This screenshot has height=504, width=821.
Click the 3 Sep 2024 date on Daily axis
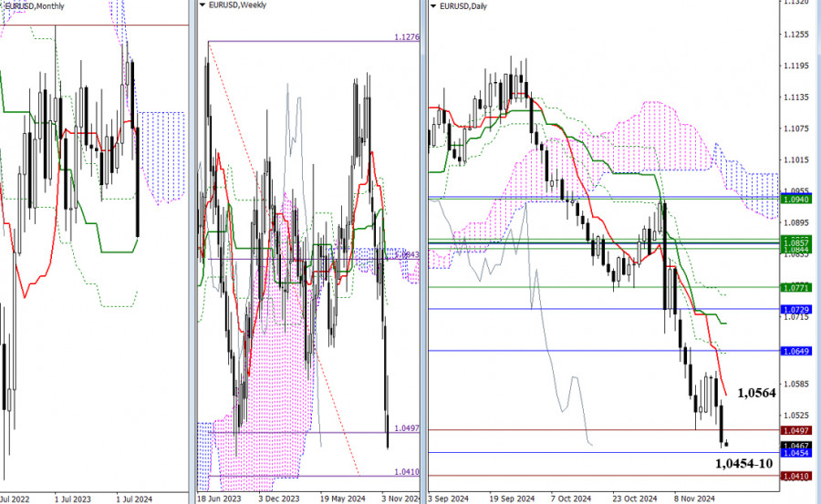[x=448, y=499]
